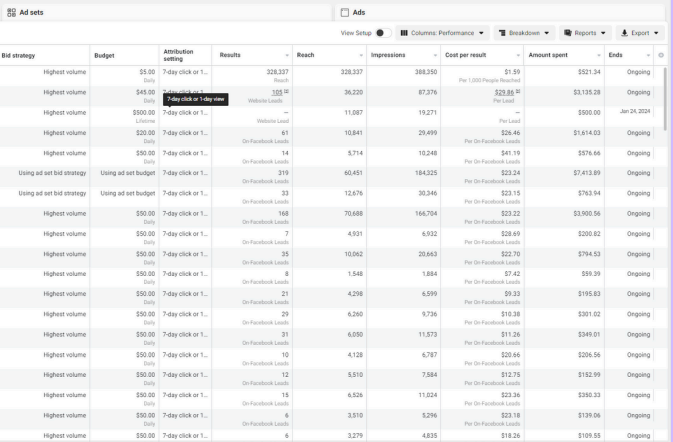Open the Columns: Performance dropdown
This screenshot has width=673, height=442.
coord(443,33)
